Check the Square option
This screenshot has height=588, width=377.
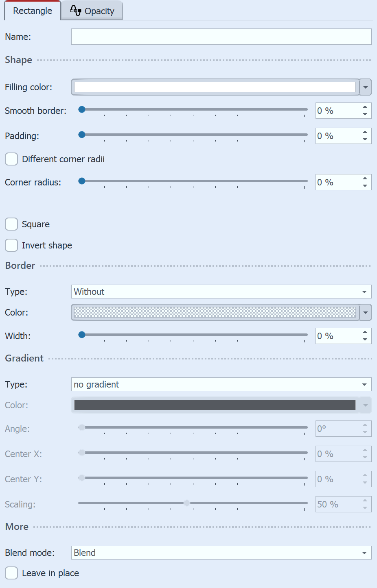coord(11,224)
